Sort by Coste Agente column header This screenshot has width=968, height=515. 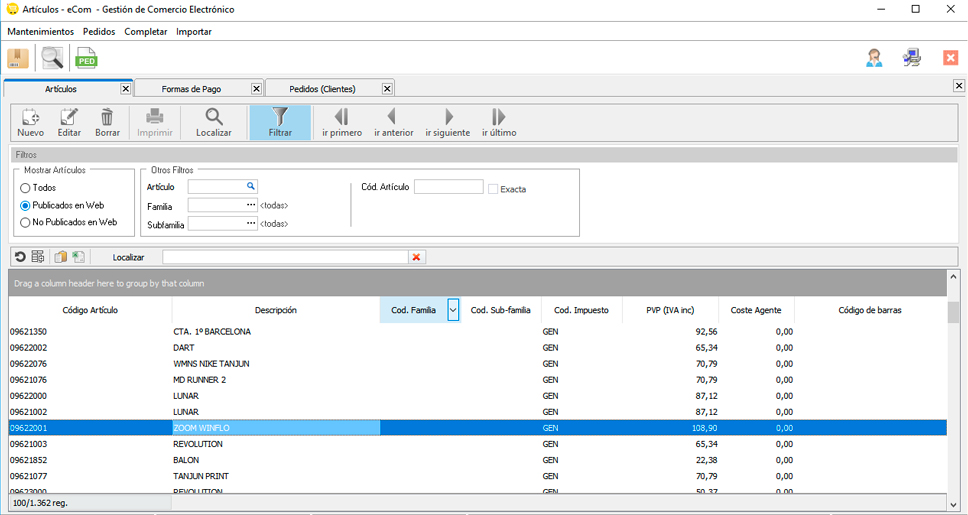[756, 311]
